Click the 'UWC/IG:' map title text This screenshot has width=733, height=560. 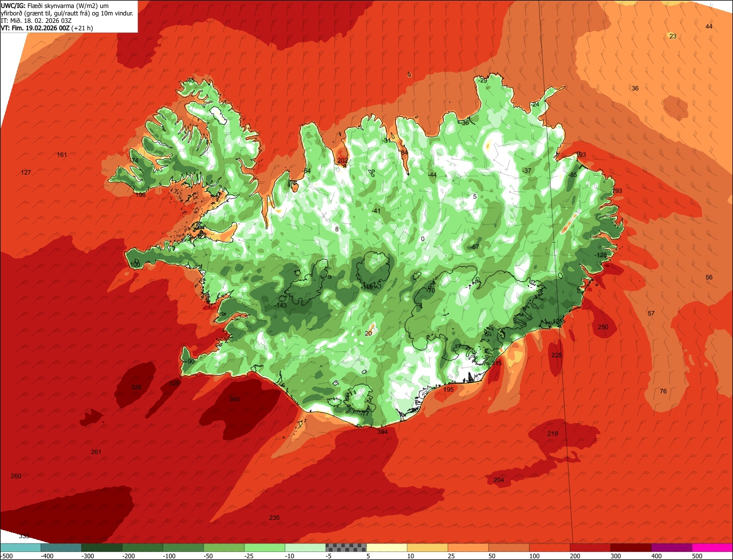tap(13, 5)
